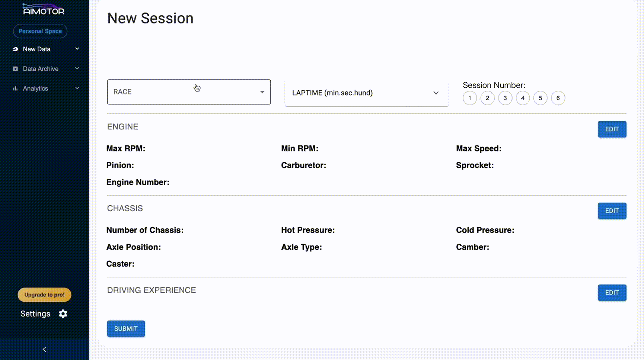Open the Data Archive menu item
Viewport: 644px width, 360px height.
click(x=41, y=69)
